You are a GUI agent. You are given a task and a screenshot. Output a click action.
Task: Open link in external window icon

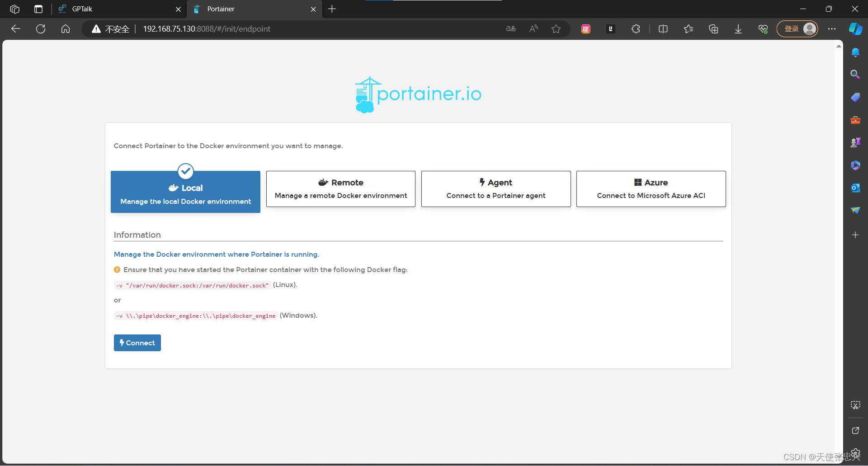(x=855, y=431)
